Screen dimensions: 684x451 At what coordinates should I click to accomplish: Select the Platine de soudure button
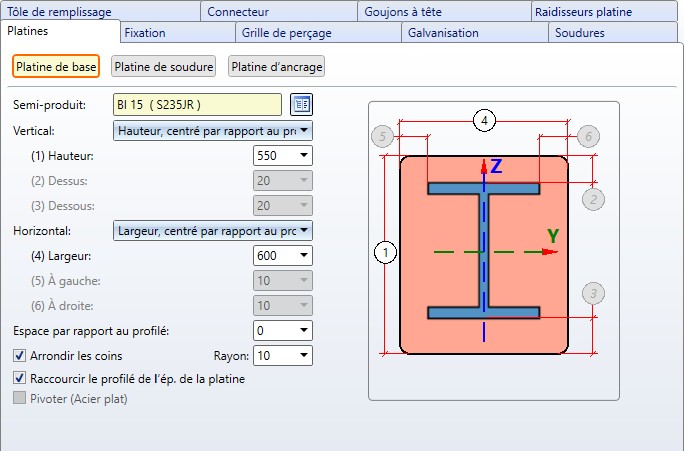[164, 67]
